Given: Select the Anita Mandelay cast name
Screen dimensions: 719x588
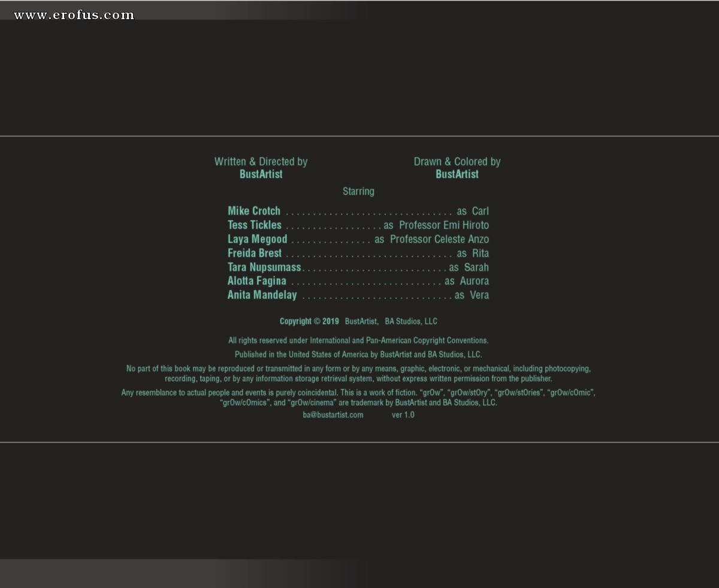Looking at the screenshot, I should (x=262, y=295).
